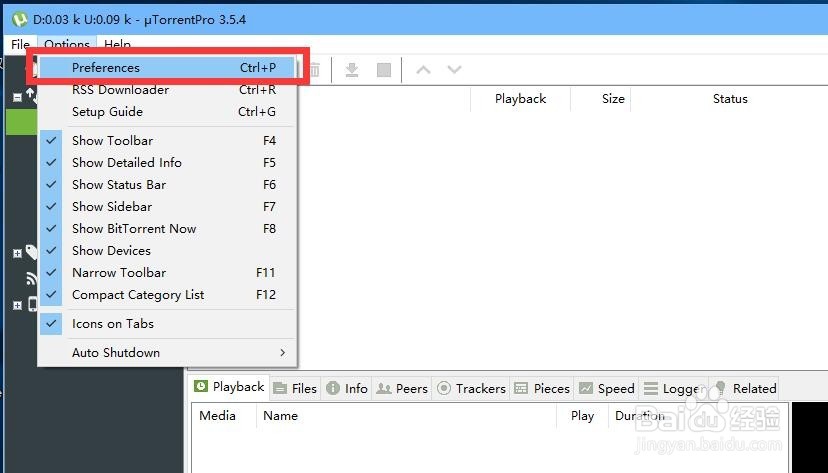Collapse the Torrents tree with minus box
The width and height of the screenshot is (828, 473).
click(17, 97)
